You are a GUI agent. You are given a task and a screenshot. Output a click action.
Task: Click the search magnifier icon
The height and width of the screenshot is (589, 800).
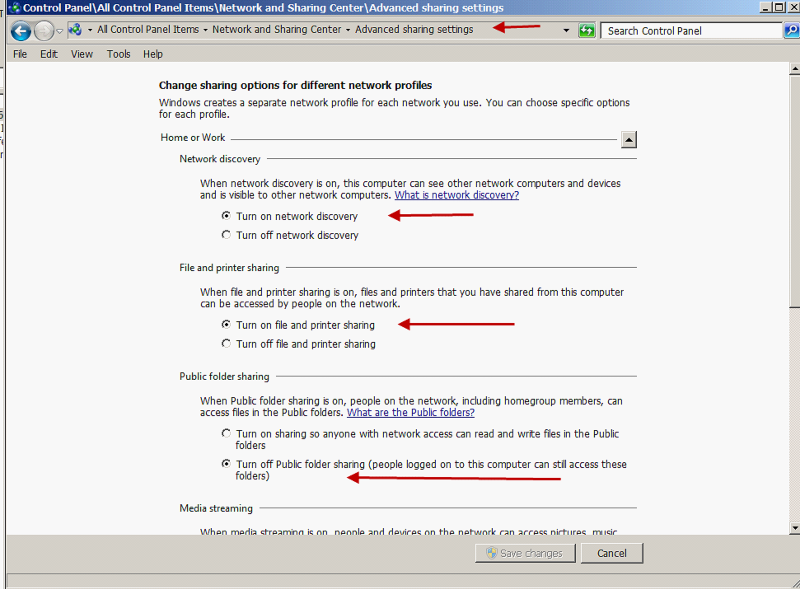coord(791,31)
